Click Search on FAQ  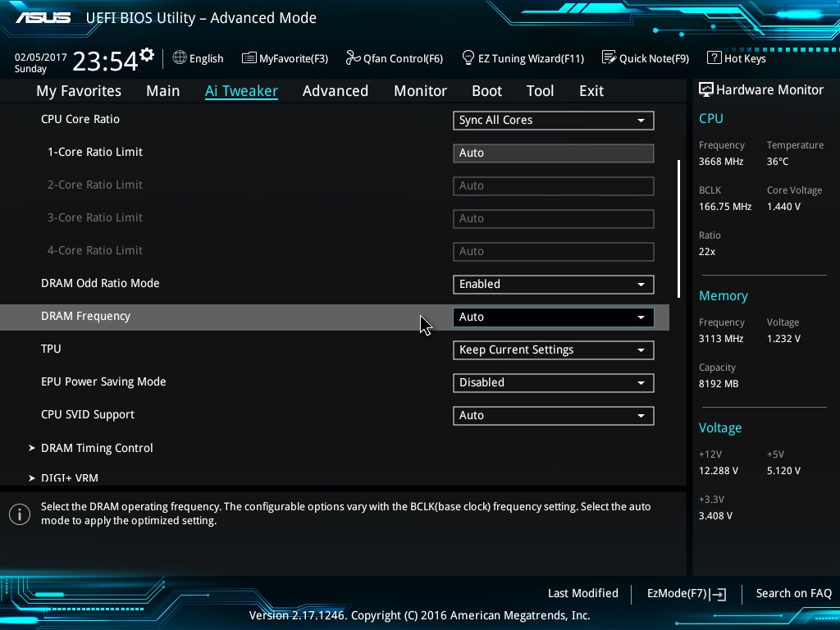[793, 594]
